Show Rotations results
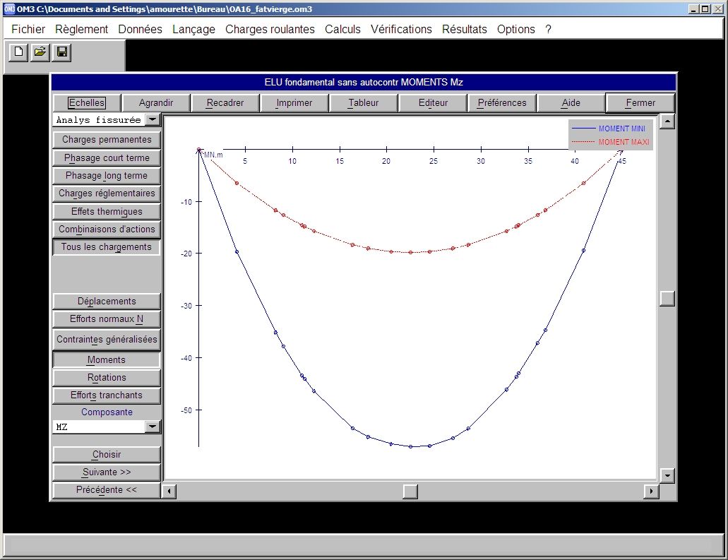Image resolution: width=728 pixels, height=560 pixels. point(107,378)
